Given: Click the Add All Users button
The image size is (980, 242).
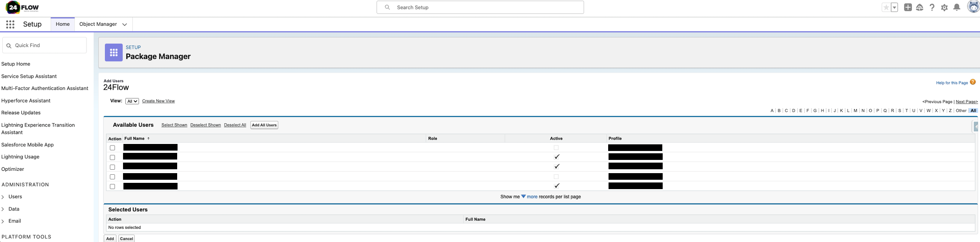Looking at the screenshot, I should (264, 125).
